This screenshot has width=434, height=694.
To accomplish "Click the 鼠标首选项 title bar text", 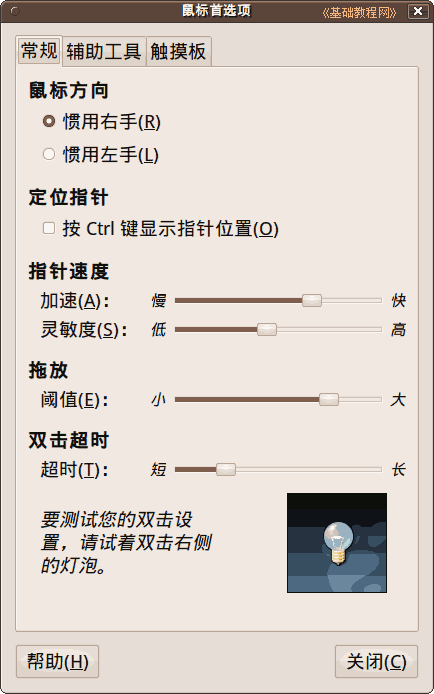I will [x=216, y=11].
